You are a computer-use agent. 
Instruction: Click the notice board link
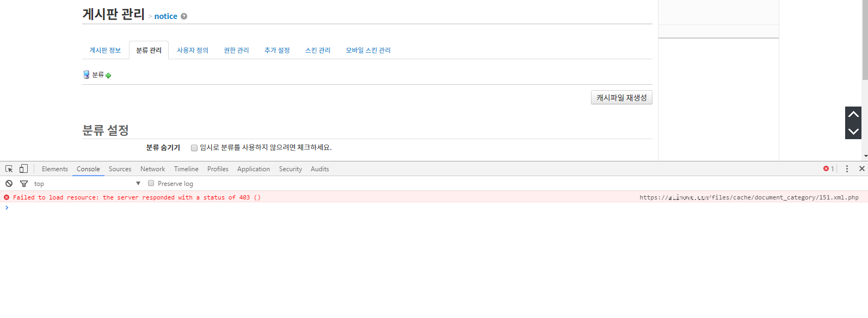tap(165, 16)
